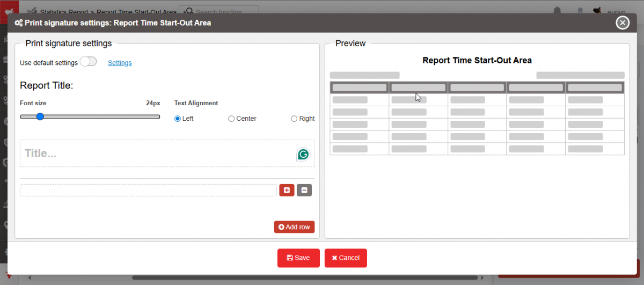Choose Right text alignment
644x285 pixels.
point(294,119)
